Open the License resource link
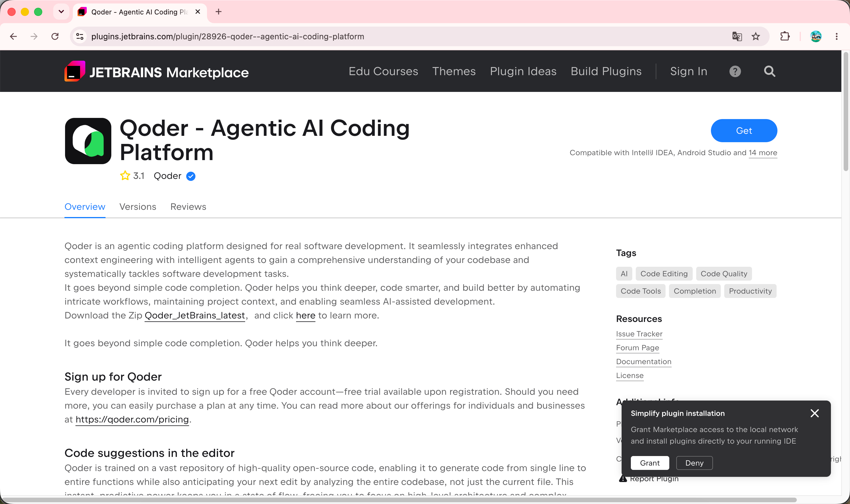 coord(630,376)
